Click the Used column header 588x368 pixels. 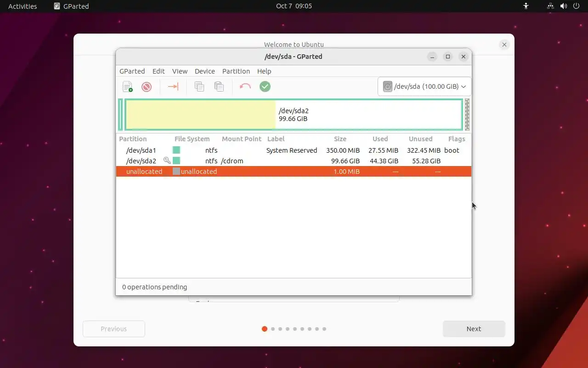click(380, 139)
